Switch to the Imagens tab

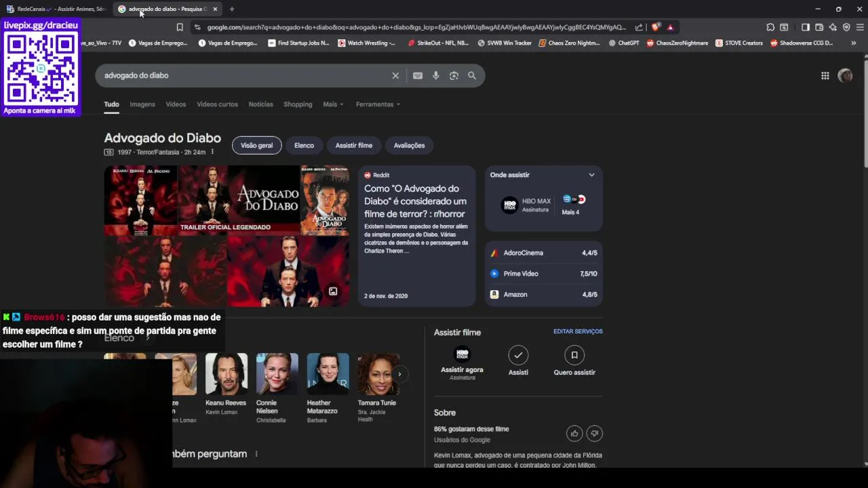pyautogui.click(x=142, y=104)
